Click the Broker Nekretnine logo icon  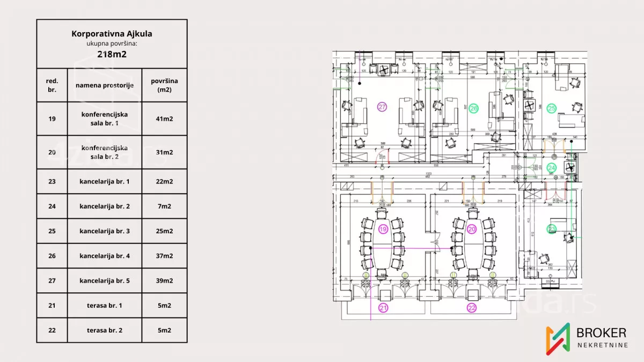click(557, 339)
